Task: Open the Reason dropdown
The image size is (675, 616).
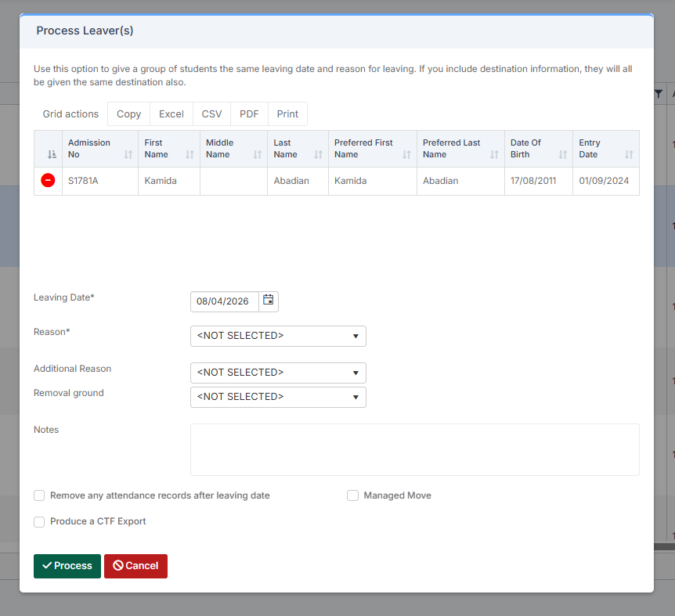Action: click(278, 336)
